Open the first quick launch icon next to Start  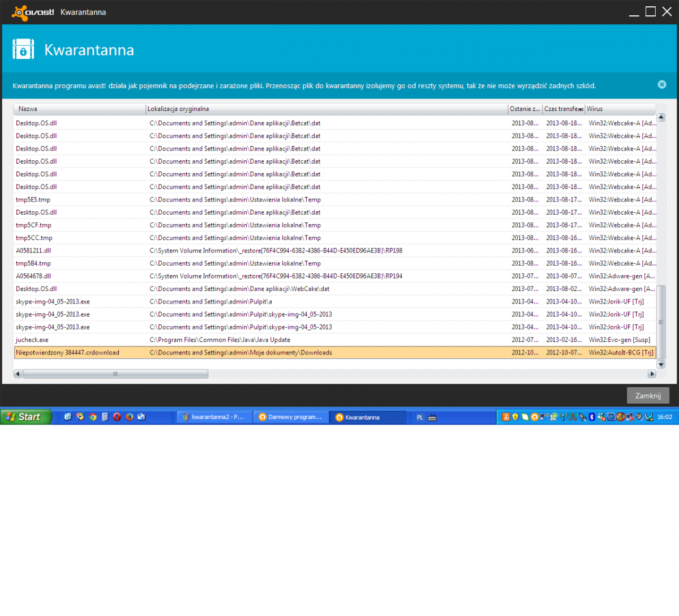coord(68,417)
